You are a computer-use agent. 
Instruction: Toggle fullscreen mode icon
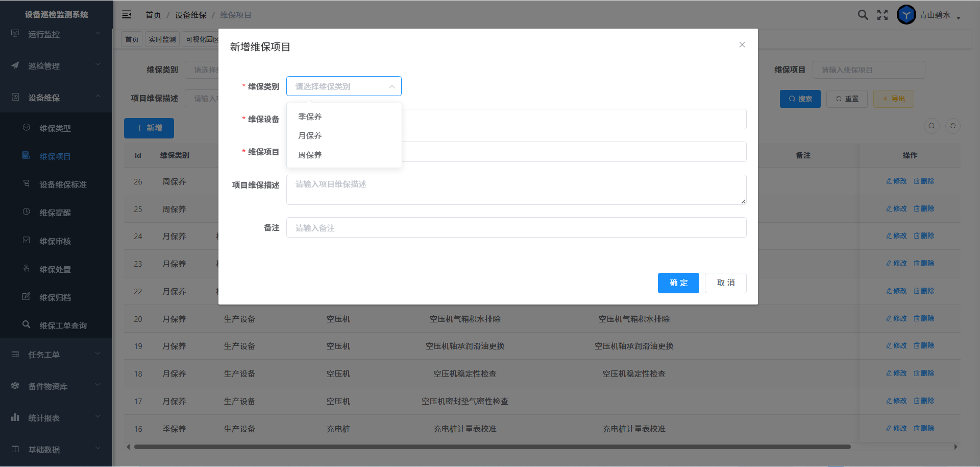point(883,15)
